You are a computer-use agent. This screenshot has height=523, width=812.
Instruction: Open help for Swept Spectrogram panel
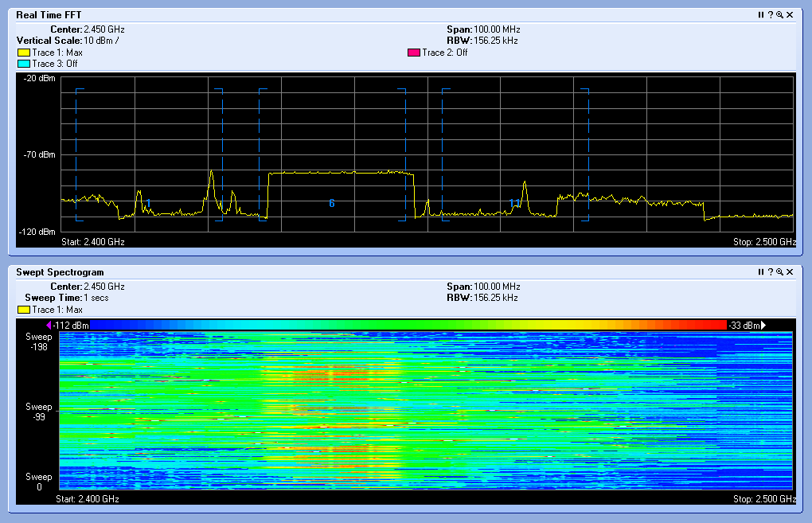[771, 272]
